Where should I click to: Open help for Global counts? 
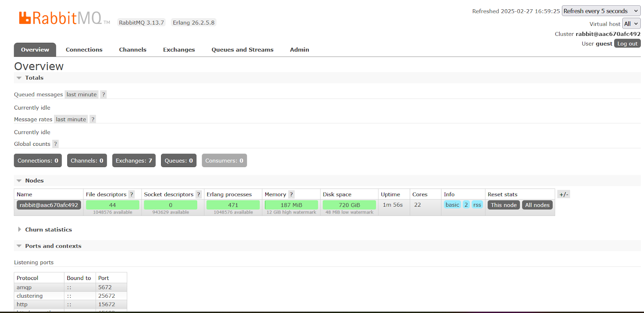tap(56, 144)
